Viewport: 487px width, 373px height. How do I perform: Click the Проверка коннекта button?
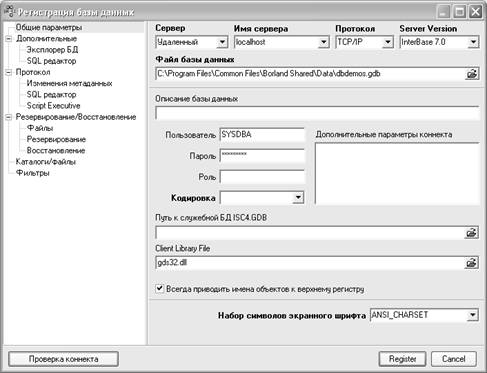coord(63,359)
